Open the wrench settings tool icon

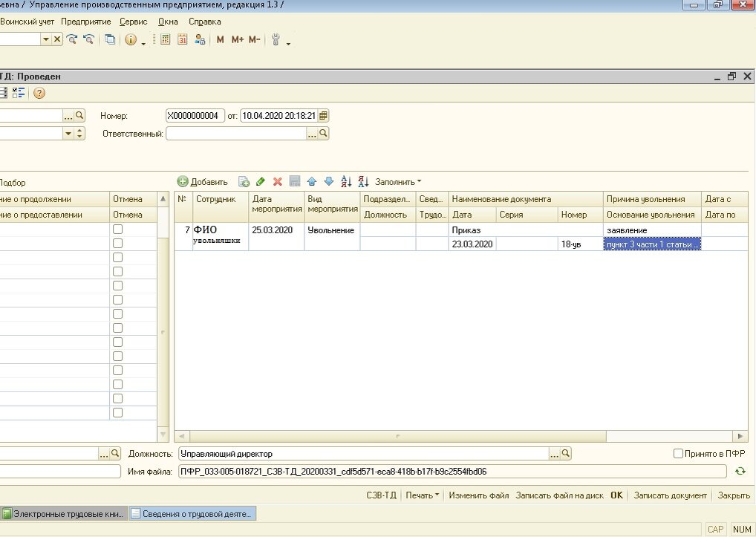pyautogui.click(x=276, y=39)
